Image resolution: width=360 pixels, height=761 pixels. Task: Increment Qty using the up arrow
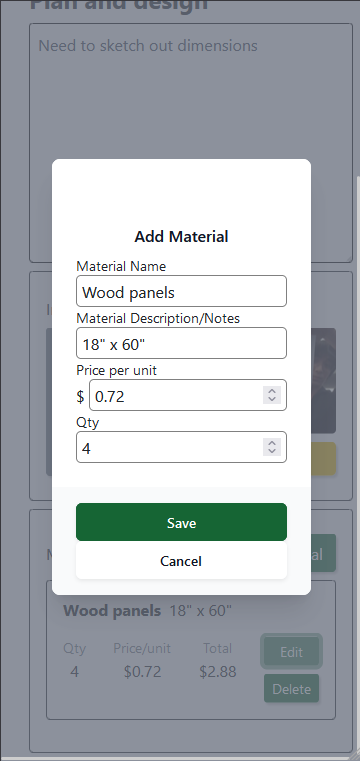(x=272, y=443)
